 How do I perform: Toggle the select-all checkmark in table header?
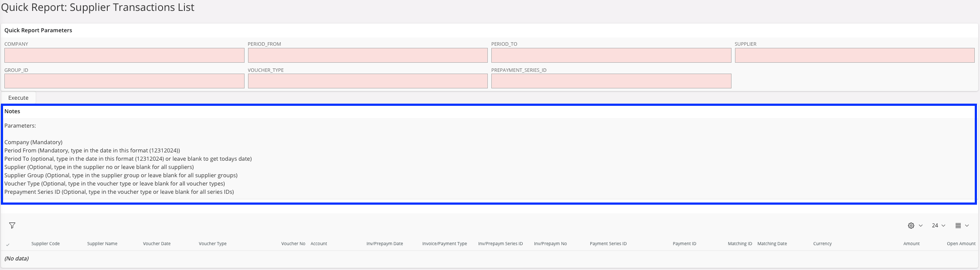coord(8,244)
